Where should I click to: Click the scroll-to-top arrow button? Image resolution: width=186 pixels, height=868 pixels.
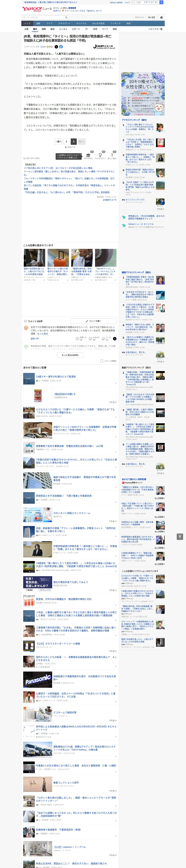180,536
